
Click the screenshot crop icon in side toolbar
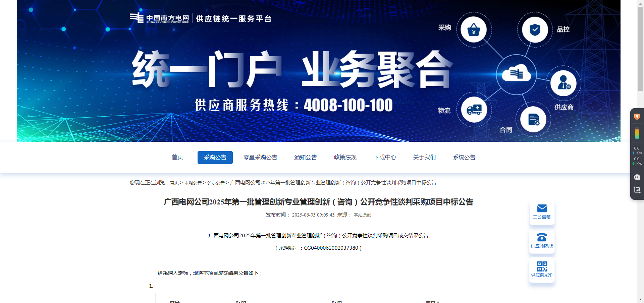click(x=637, y=190)
